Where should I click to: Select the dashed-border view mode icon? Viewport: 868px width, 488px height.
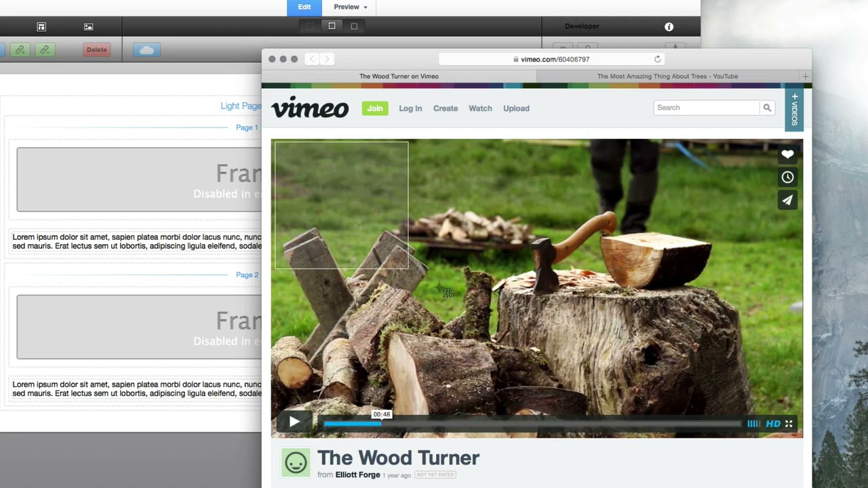(x=332, y=26)
